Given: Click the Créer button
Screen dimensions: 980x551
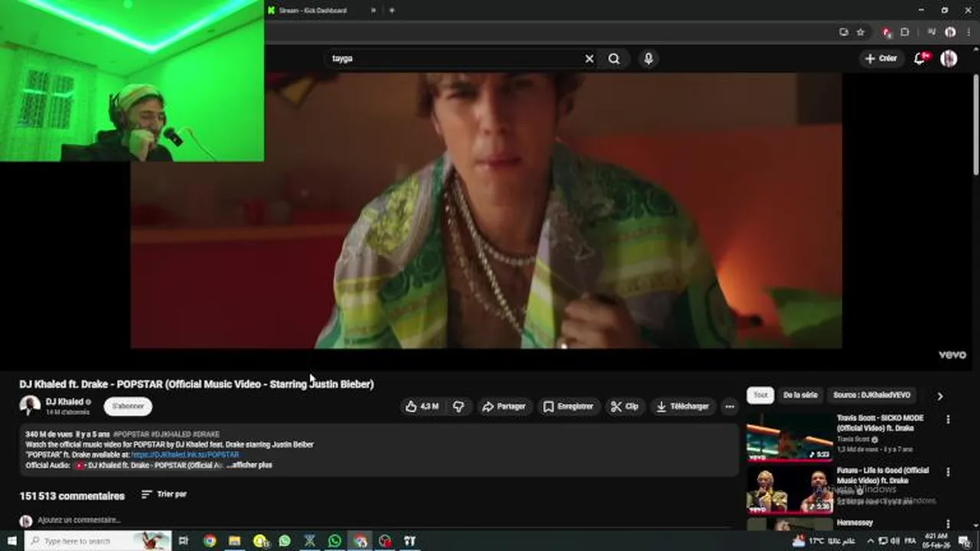Looking at the screenshot, I should point(880,59).
